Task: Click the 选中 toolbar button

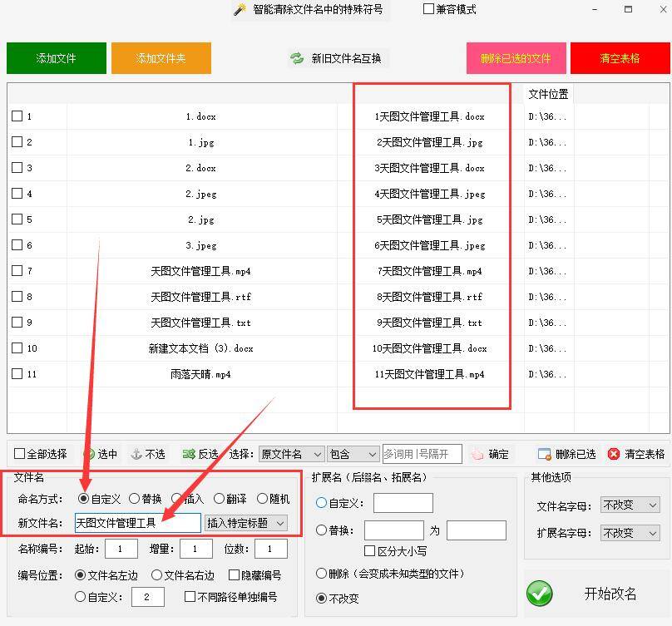Action: tap(101, 454)
